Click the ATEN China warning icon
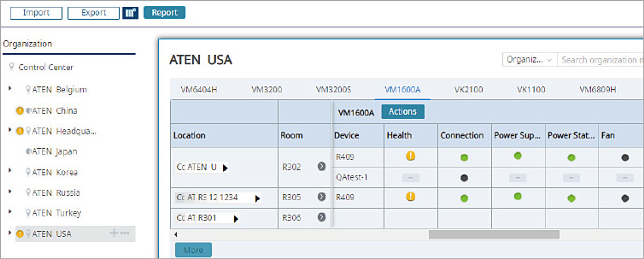 pos(20,111)
